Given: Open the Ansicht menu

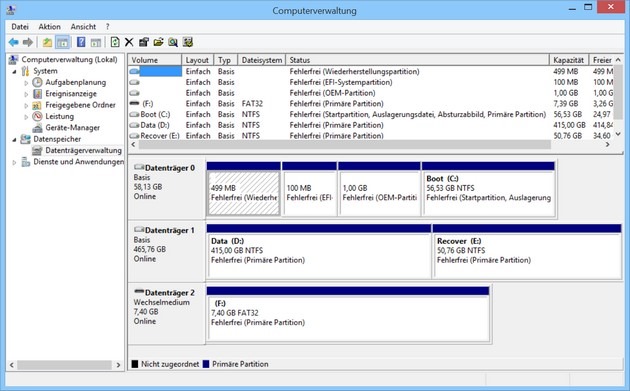Looking at the screenshot, I should 83,27.
